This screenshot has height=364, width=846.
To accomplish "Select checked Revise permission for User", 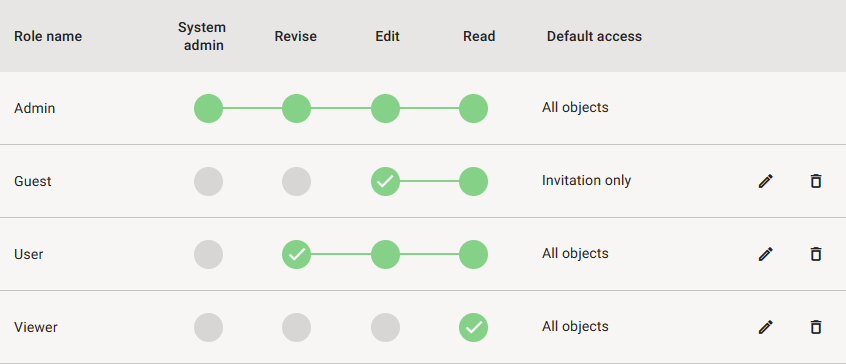I will 296,254.
